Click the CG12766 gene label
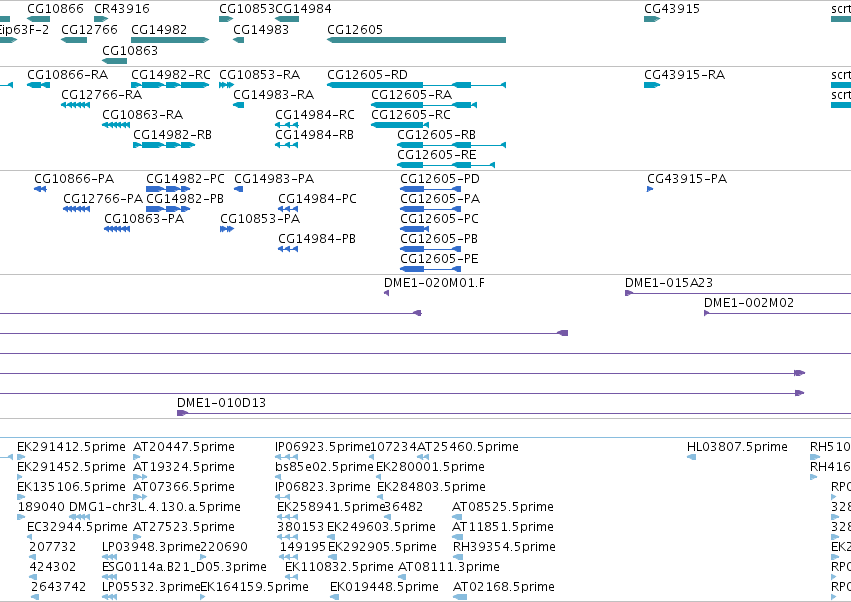This screenshot has width=851, height=602. tap(89, 29)
